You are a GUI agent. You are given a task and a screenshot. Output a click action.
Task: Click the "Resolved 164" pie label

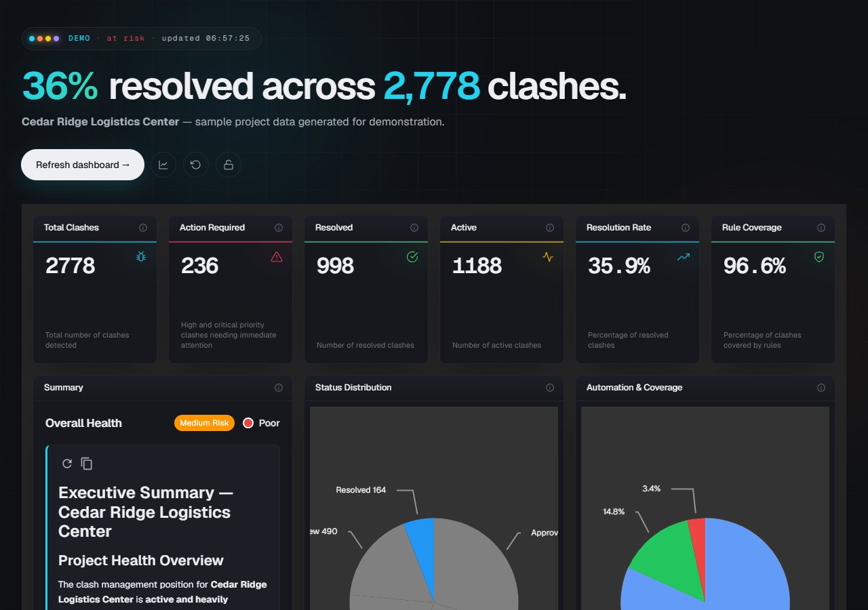point(361,490)
